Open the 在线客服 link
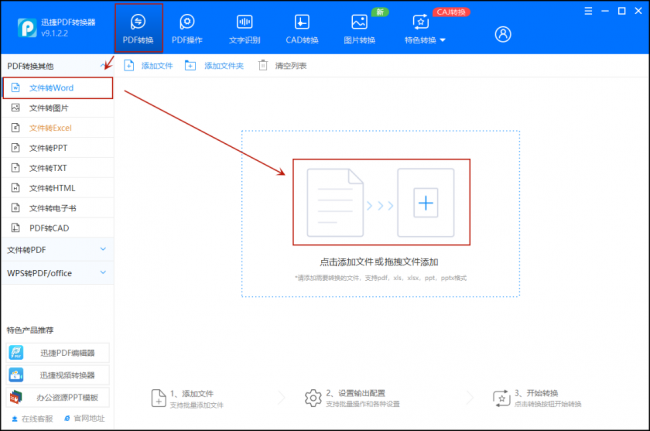 (32, 419)
